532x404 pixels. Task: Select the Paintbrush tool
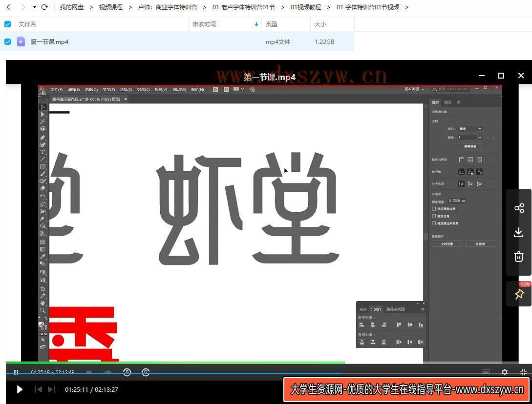point(43,174)
